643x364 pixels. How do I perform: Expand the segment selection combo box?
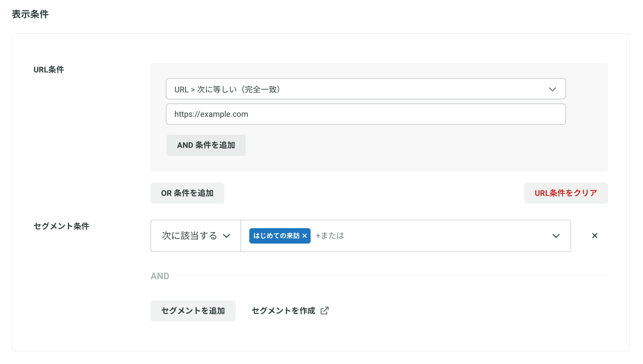(438, 236)
